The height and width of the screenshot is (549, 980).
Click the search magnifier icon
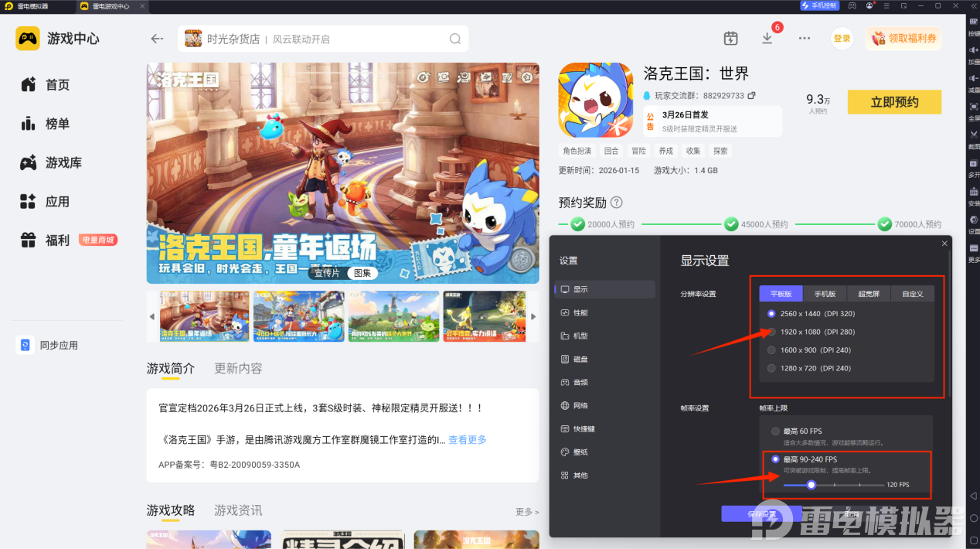(x=455, y=39)
